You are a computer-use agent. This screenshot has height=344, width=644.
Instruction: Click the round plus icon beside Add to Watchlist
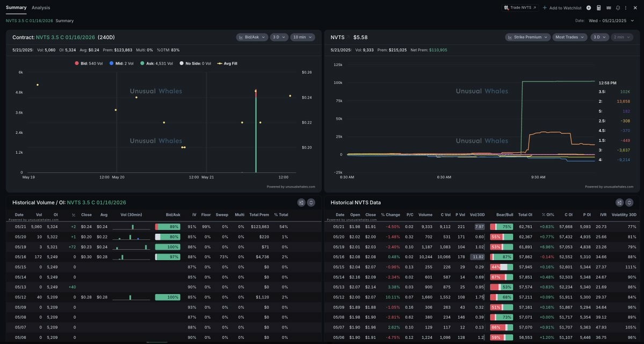tap(589, 8)
